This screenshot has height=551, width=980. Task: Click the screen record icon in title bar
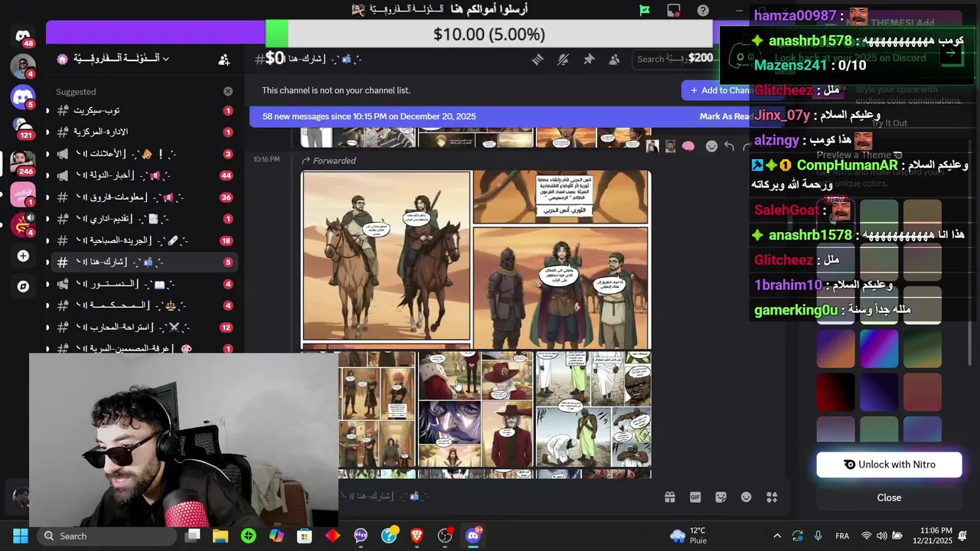674,10
